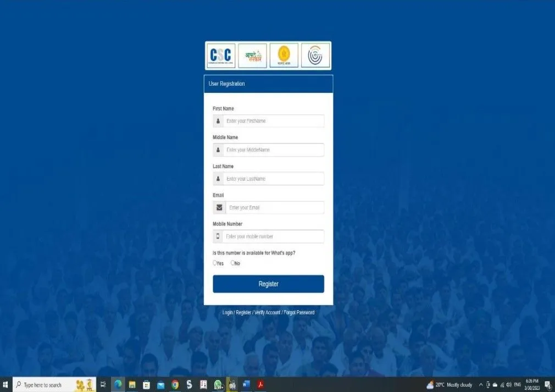This screenshot has width=555, height=392.
Task: Go to the Verify Account link
Action: click(267, 313)
